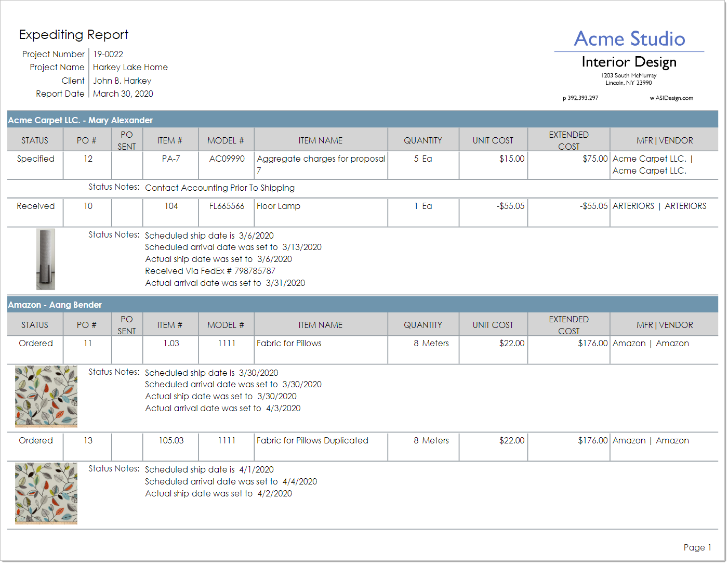The width and height of the screenshot is (728, 564).
Task: Click unit cost '-$55.05'
Action: click(x=510, y=206)
